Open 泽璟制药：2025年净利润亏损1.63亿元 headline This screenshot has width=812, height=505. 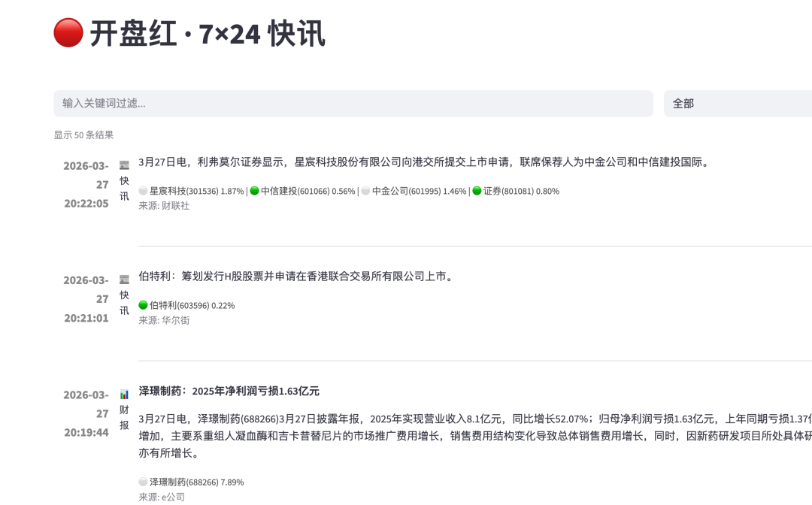pos(229,392)
